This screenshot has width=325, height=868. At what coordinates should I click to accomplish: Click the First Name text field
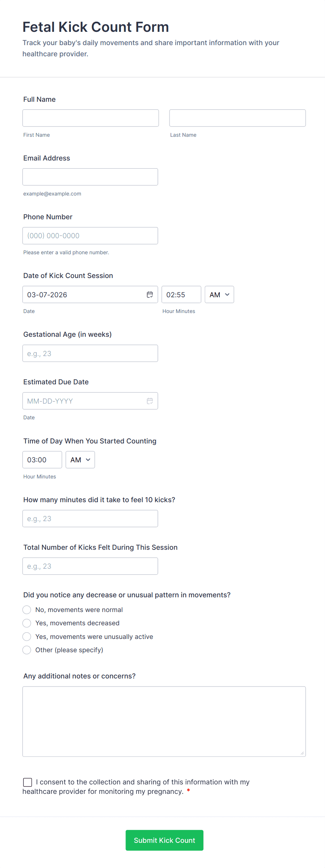point(91,118)
